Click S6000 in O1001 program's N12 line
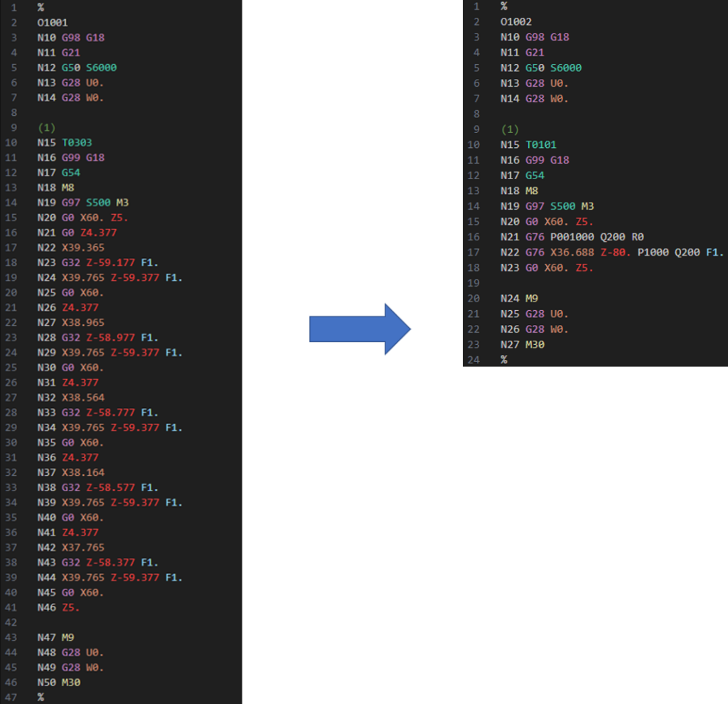 [101, 68]
